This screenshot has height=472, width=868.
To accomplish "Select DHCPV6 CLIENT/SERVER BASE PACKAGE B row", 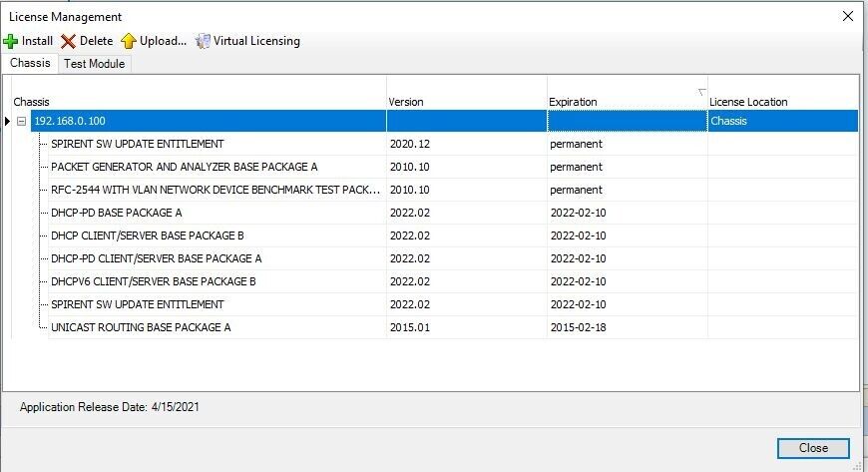I will tap(154, 281).
